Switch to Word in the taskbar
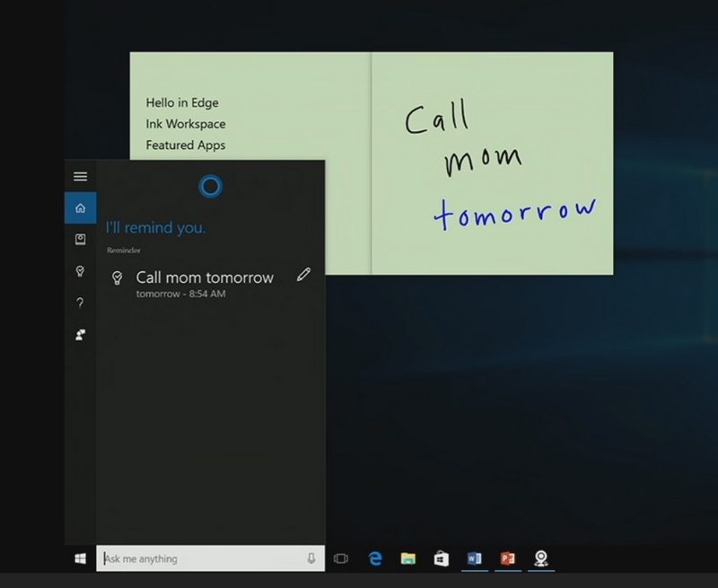Viewport: 718px width, 588px height. tap(474, 558)
